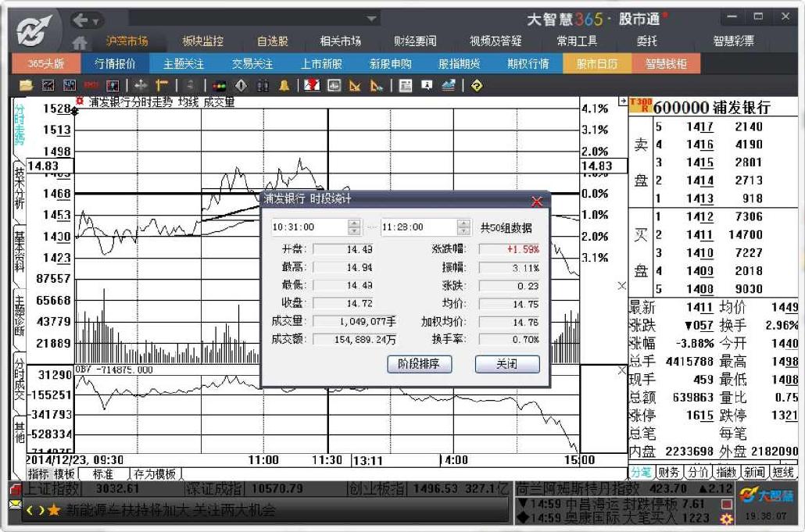805x532 pixels.
Task: Click the 存为模板 button below chart
Action: point(155,473)
